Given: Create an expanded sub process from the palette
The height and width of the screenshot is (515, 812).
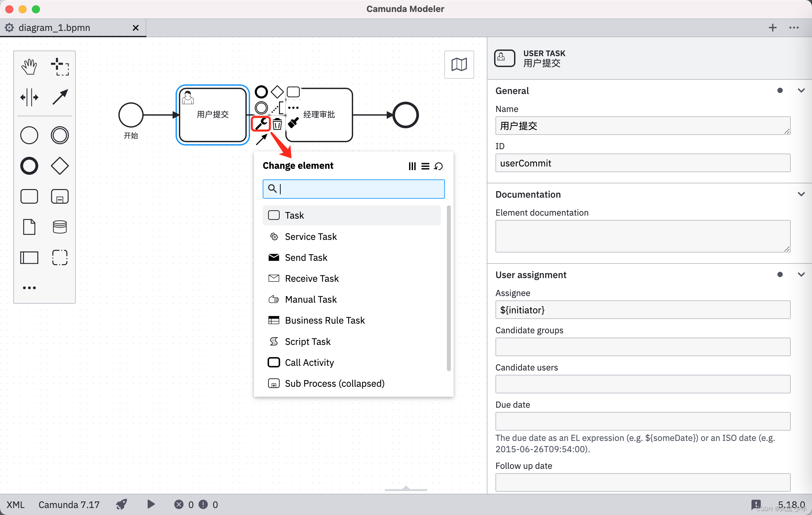Looking at the screenshot, I should (60, 196).
